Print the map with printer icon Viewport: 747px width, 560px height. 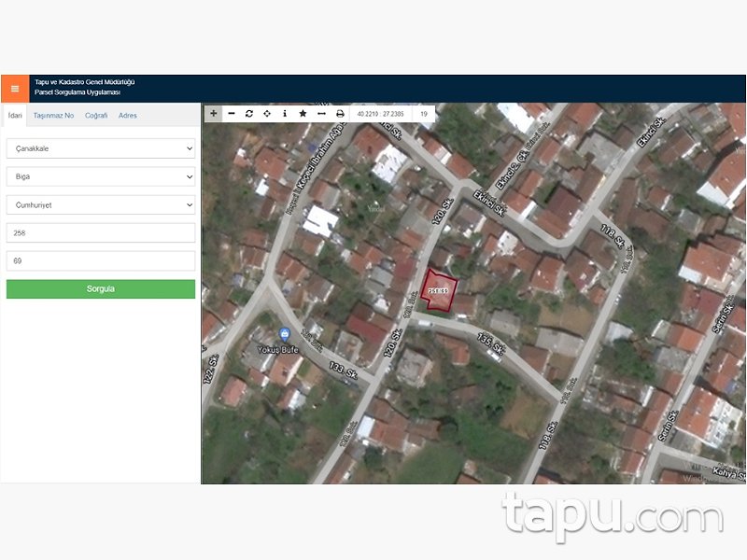[340, 113]
